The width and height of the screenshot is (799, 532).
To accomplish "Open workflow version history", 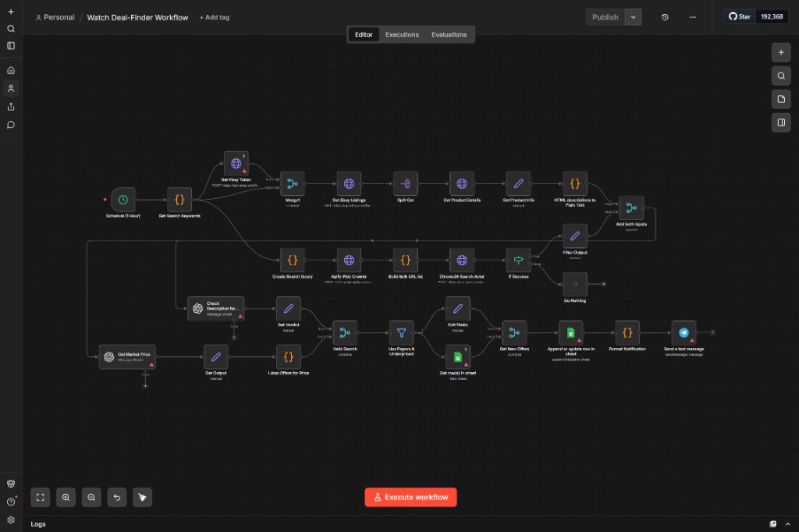I will pos(665,17).
